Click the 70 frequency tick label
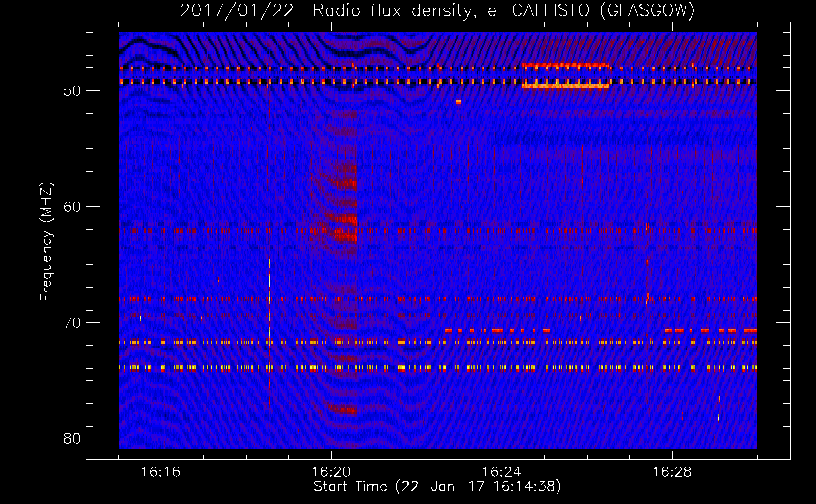The height and width of the screenshot is (504, 816). coord(72,323)
